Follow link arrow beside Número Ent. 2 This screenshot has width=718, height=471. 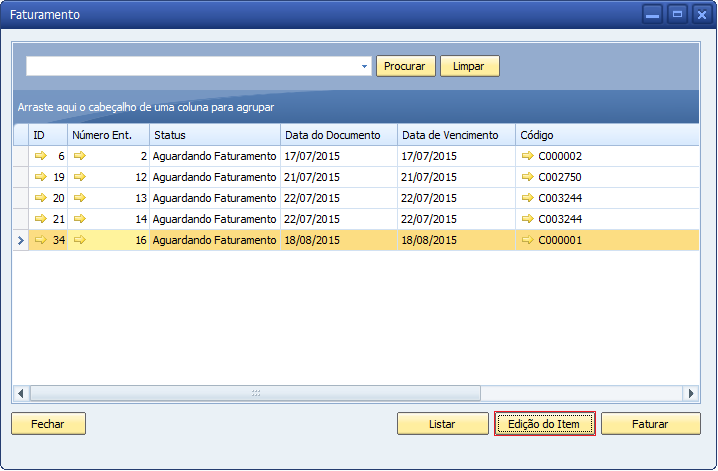(x=80, y=156)
